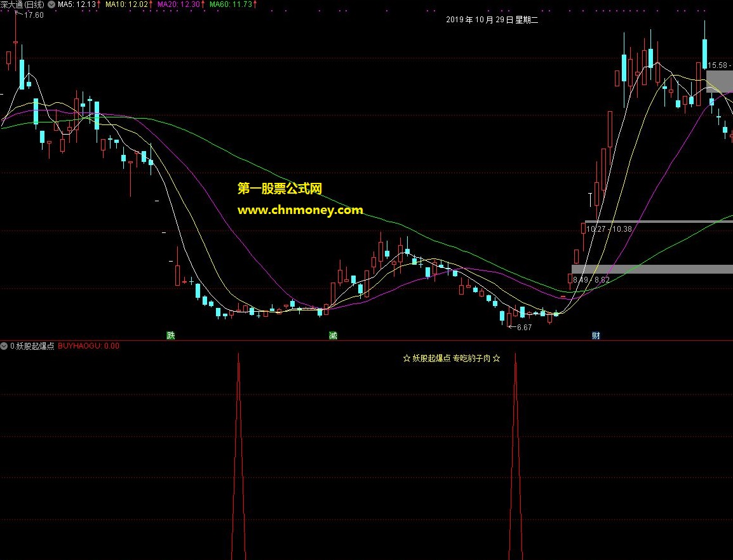Click the 跌 info marker on the timeline
The width and height of the screenshot is (733, 560).
[171, 335]
